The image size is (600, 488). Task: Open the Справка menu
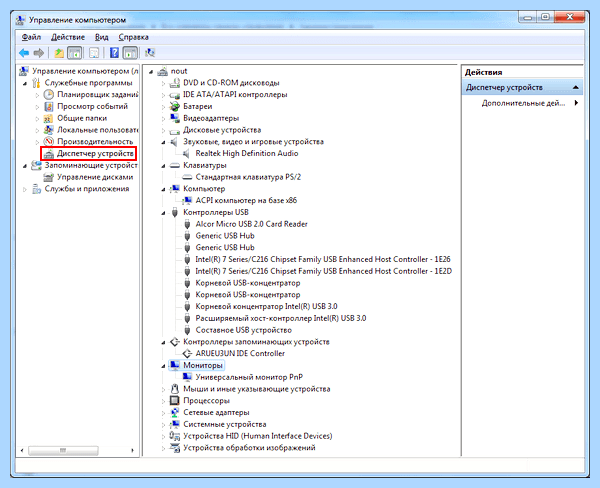(x=133, y=37)
